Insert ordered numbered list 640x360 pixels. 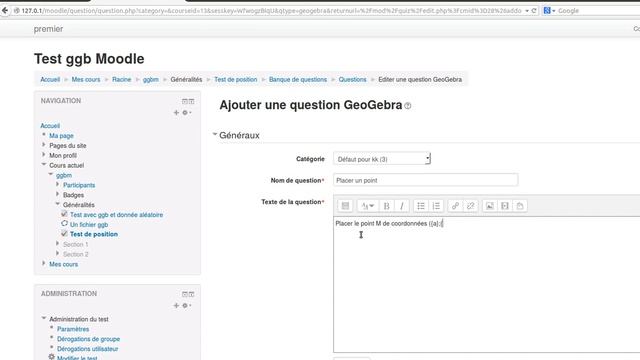pos(436,206)
